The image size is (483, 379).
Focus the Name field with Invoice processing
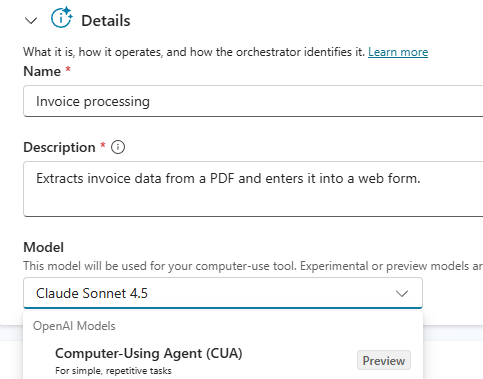[x=253, y=101]
